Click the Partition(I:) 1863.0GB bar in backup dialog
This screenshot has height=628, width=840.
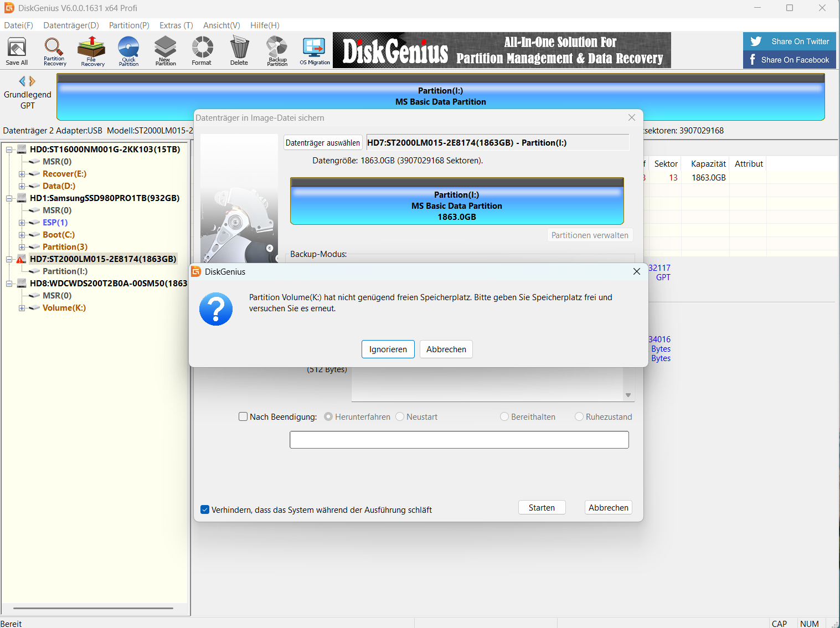[457, 201]
